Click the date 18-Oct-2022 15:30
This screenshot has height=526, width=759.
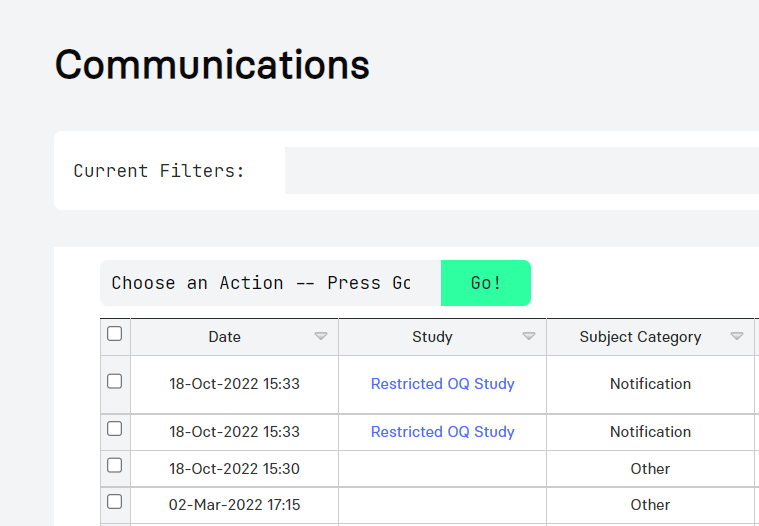234,468
